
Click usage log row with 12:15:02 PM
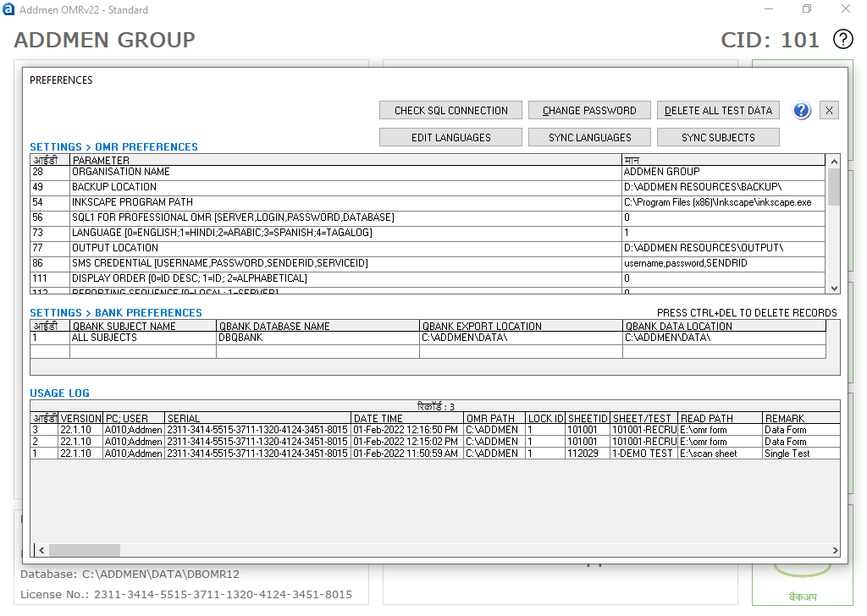pyautogui.click(x=435, y=442)
